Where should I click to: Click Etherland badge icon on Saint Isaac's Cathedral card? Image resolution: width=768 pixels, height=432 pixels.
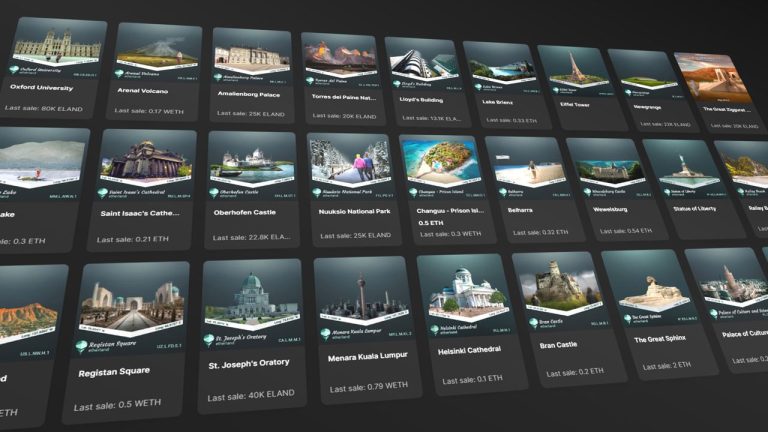[x=104, y=194]
